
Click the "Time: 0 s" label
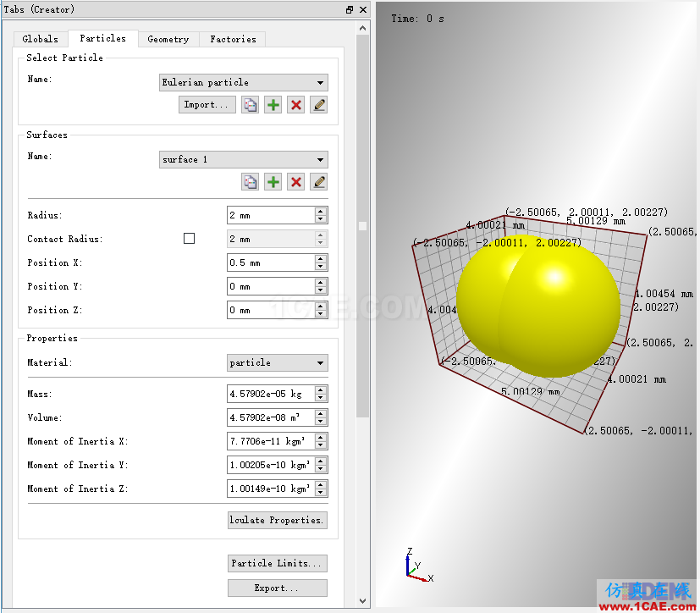[x=417, y=19]
